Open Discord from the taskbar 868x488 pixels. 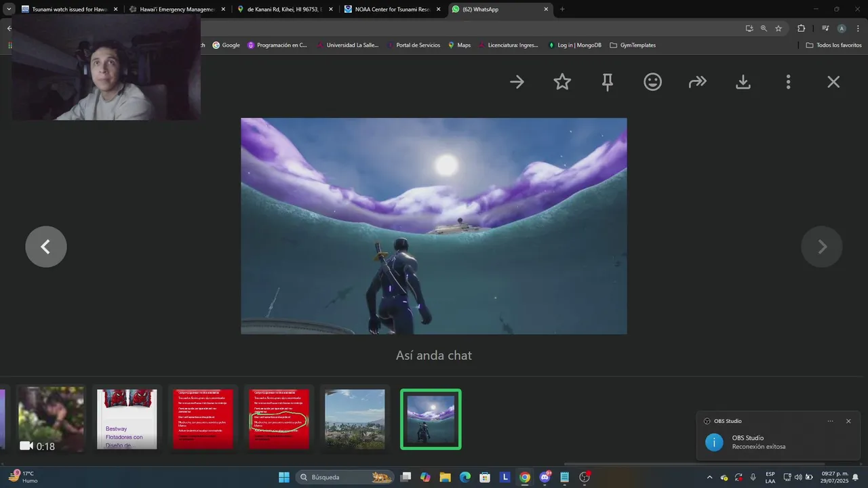[x=545, y=477]
